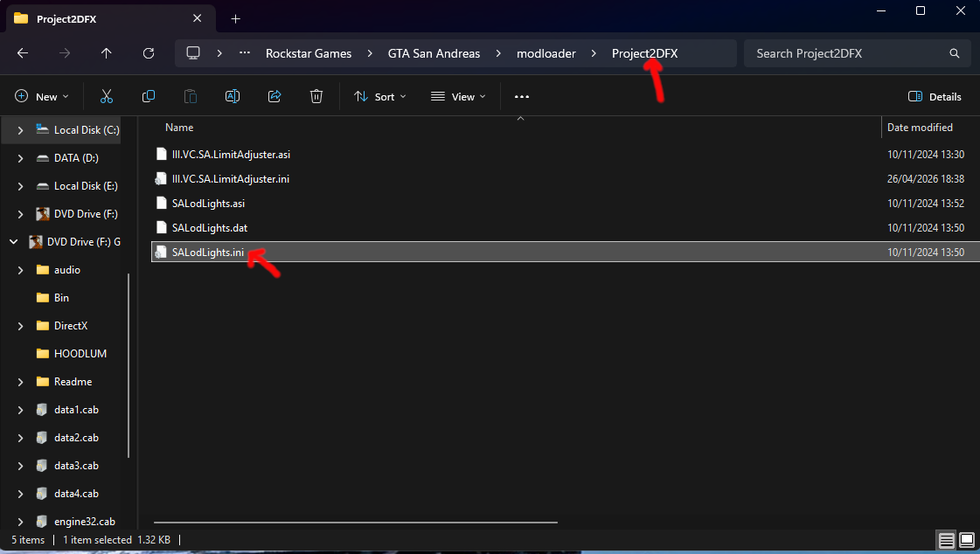Click the search magnifier icon
This screenshot has width=980, height=554.
click(x=955, y=53)
